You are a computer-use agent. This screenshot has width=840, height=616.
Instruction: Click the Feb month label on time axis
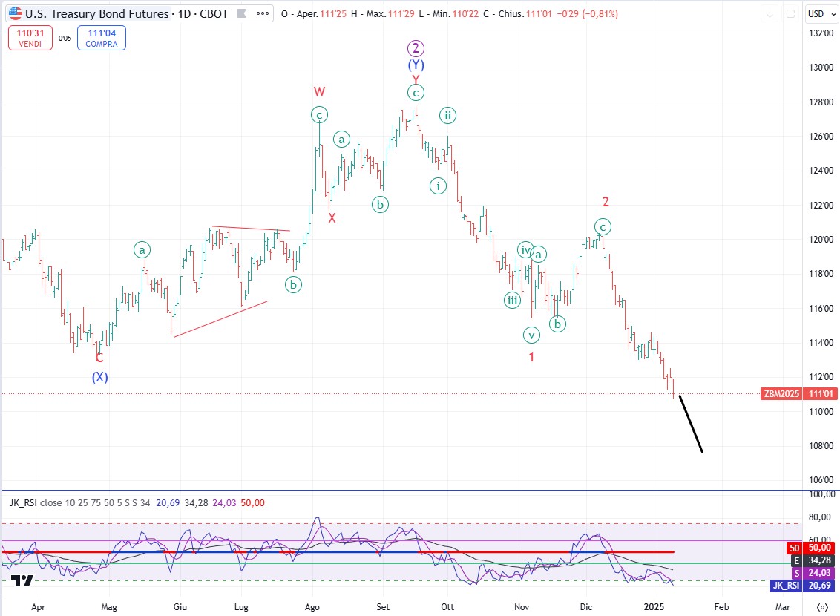(x=721, y=607)
